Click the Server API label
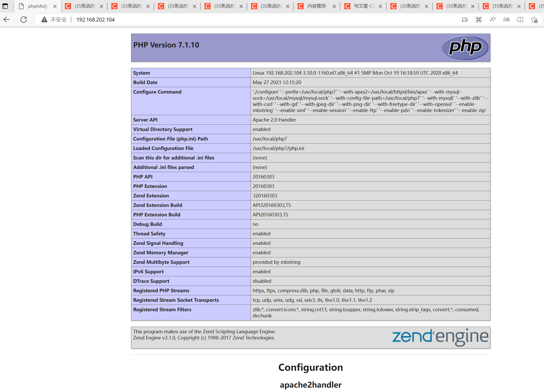This screenshot has width=544, height=392. 145,120
